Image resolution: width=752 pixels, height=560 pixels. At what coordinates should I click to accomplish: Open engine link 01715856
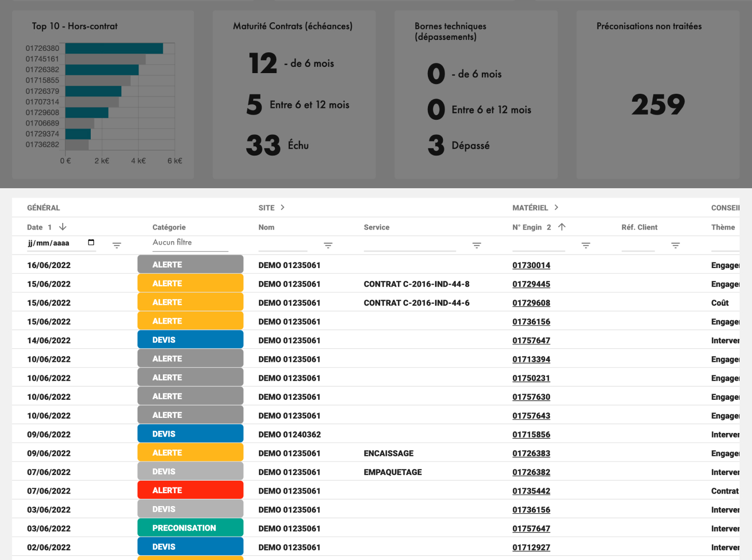point(531,435)
